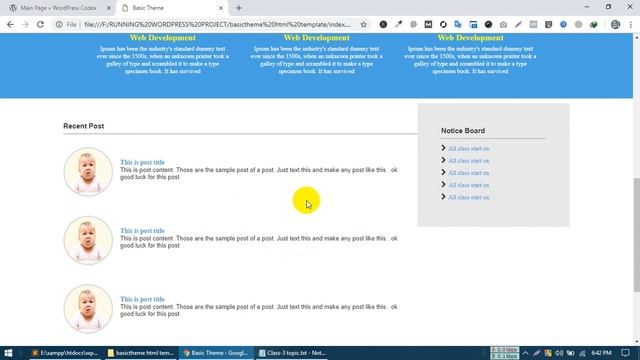Click the blue circle extension icon
Viewport: 640px width, 360px height.
pyautogui.click(x=563, y=24)
